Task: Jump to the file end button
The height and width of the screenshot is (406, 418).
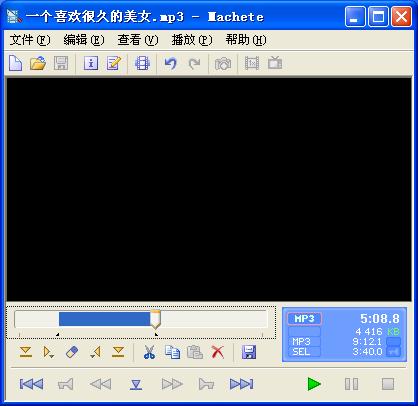Action: tap(242, 384)
